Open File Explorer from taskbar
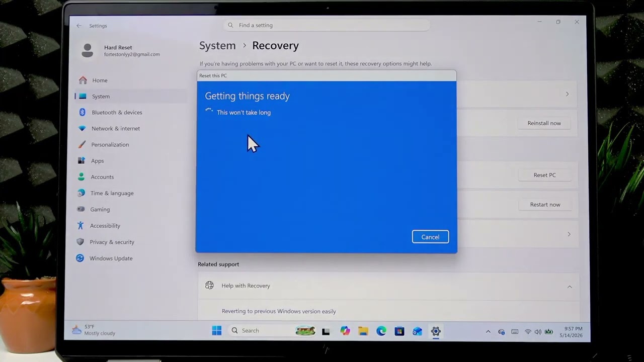 coord(363,331)
